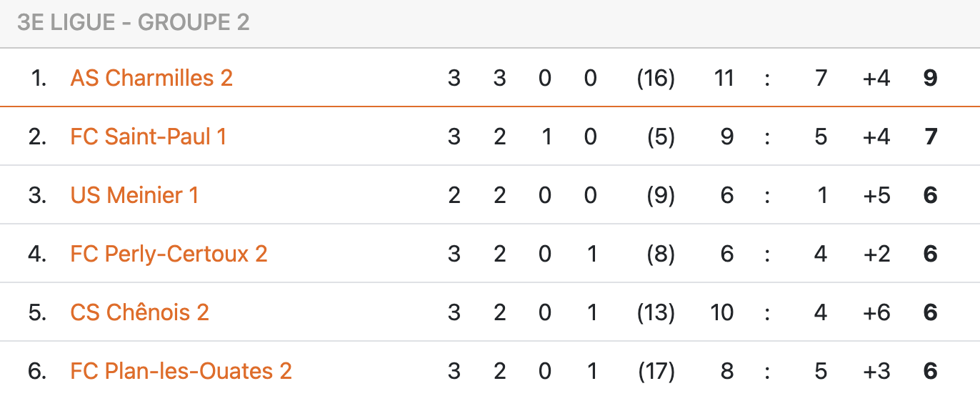Click the (9) value in the US Meinier 1 row
Image resolution: width=980 pixels, height=396 pixels.
pos(661,195)
